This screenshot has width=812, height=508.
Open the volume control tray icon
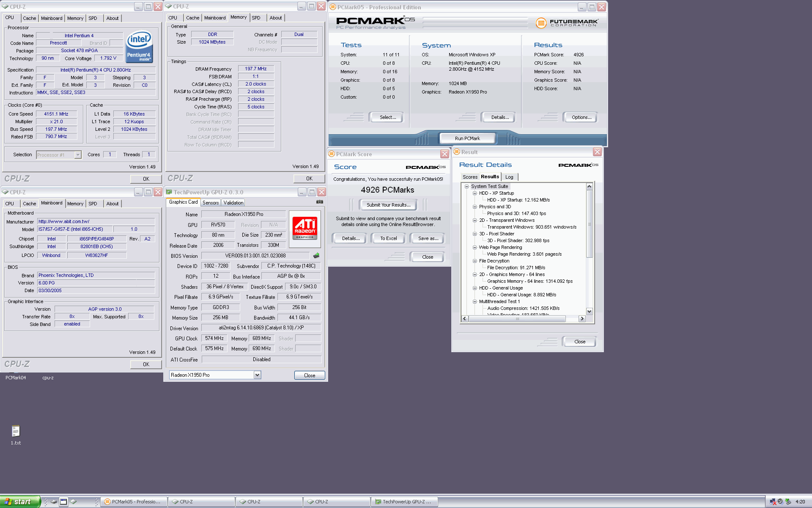point(780,502)
